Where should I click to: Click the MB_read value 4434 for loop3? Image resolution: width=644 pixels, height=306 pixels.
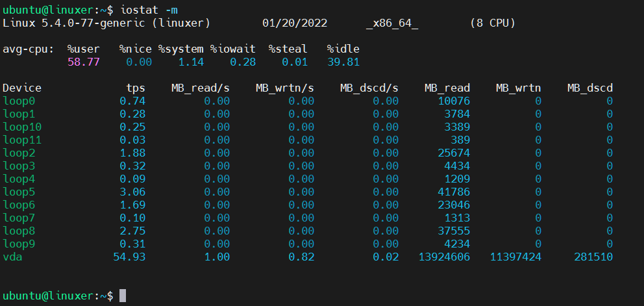pyautogui.click(x=457, y=166)
